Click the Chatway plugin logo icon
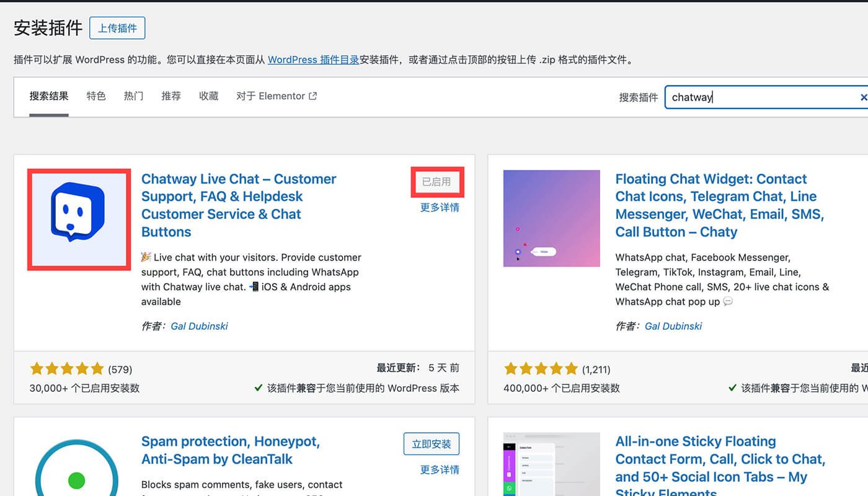This screenshot has height=496, width=868. pos(78,219)
